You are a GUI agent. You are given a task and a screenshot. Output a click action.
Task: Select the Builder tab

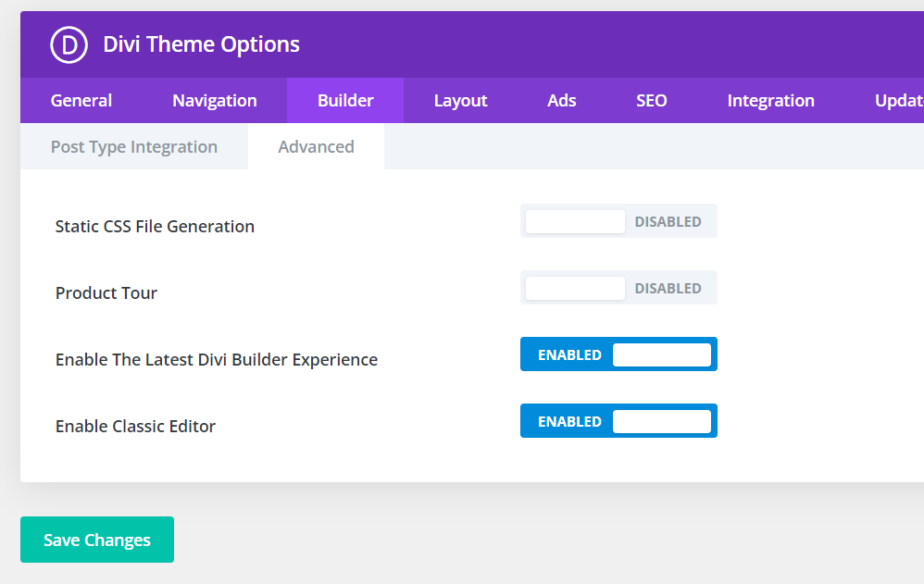click(x=345, y=101)
